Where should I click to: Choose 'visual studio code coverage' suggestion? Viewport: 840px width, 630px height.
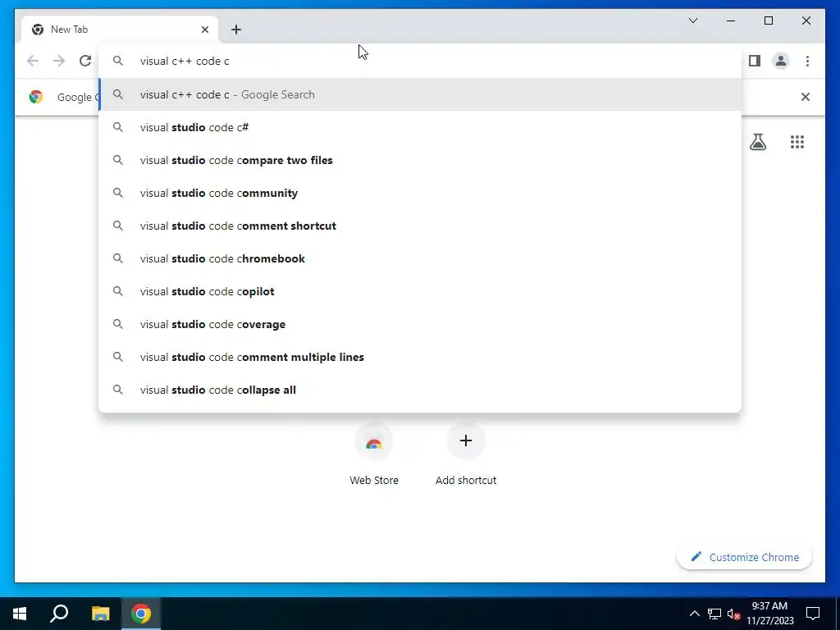[x=420, y=324]
